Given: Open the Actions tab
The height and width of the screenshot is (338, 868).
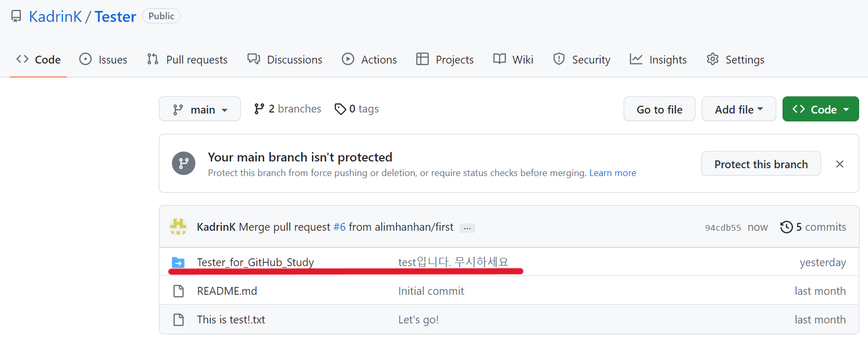Looking at the screenshot, I should [x=369, y=60].
